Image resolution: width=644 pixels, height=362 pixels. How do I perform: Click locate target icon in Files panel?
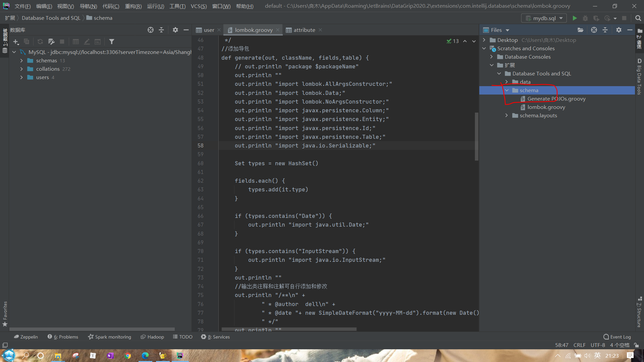coord(594,30)
